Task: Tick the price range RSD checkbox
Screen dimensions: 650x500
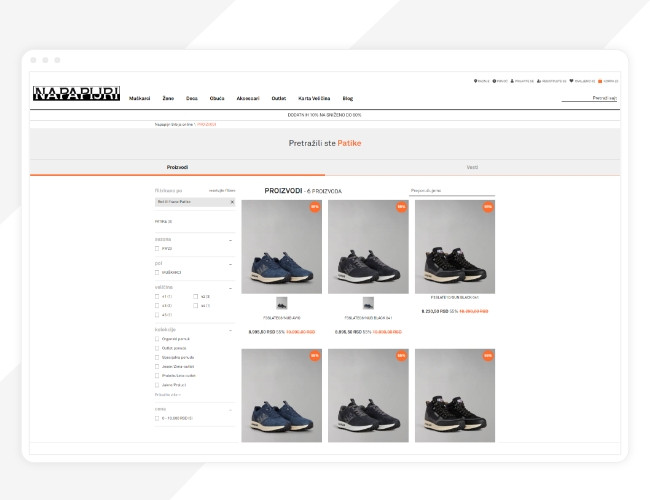Action: coord(157,418)
